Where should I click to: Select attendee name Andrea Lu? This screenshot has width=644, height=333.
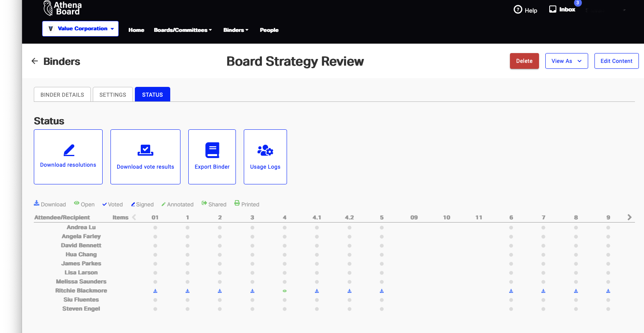click(x=81, y=227)
